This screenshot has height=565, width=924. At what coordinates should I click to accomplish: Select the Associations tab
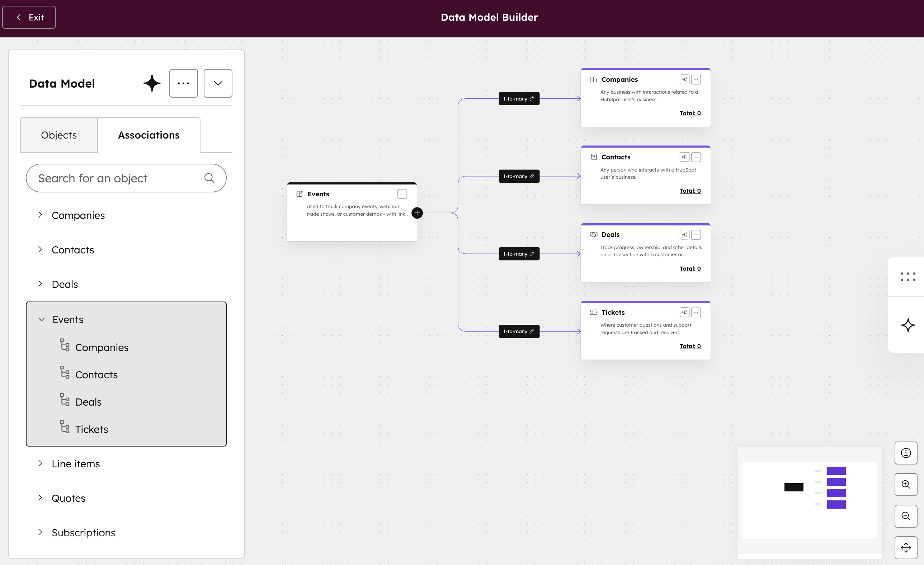coord(149,135)
